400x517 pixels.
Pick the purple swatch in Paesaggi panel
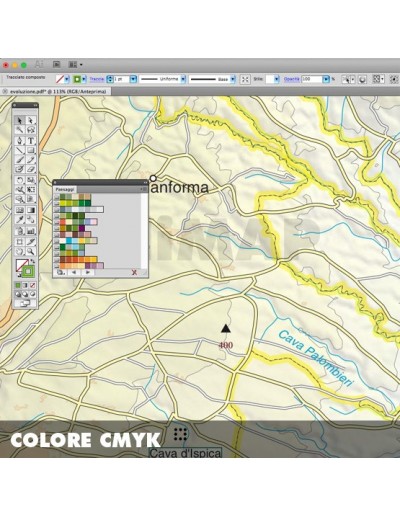coord(82,228)
